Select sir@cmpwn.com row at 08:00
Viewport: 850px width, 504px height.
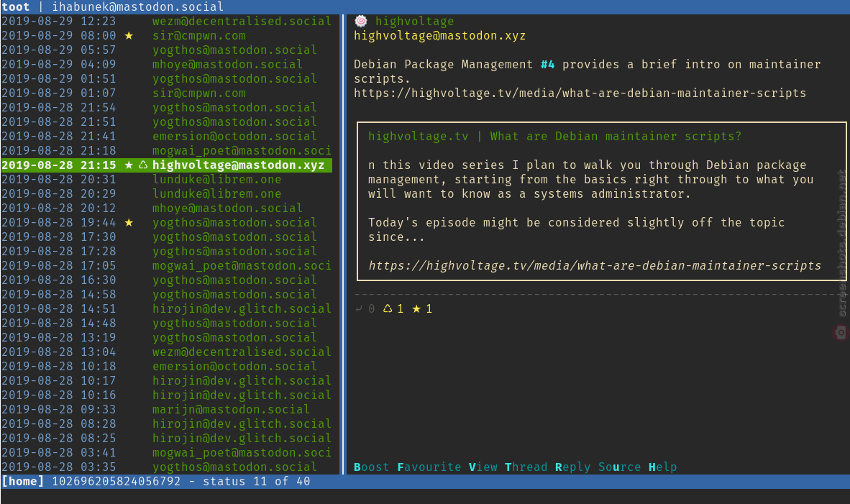click(166, 36)
